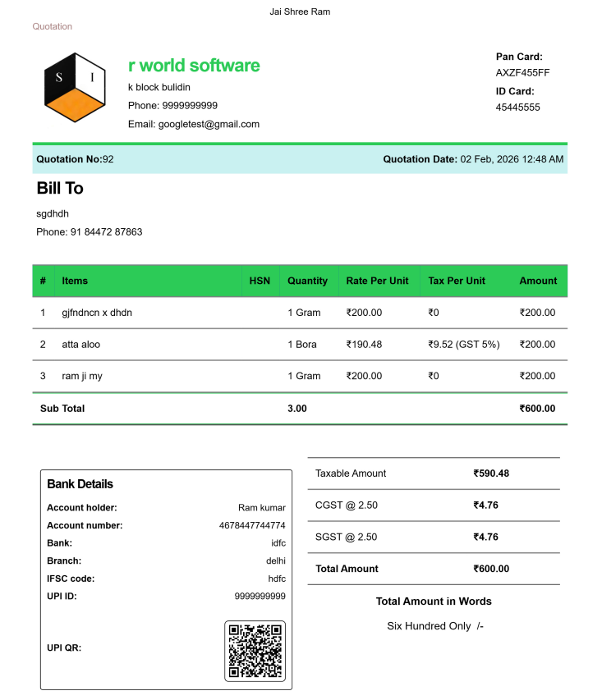The image size is (602, 700).
Task: Select the HSN column header
Action: point(260,281)
